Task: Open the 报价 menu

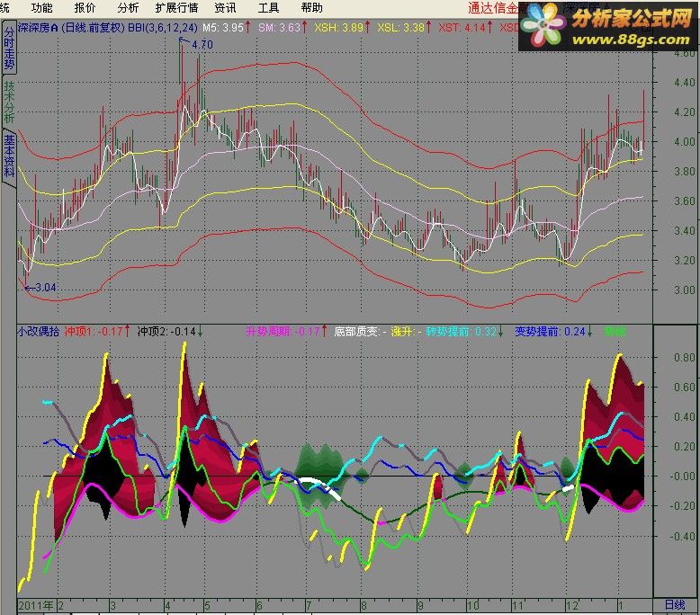Action: click(x=85, y=8)
